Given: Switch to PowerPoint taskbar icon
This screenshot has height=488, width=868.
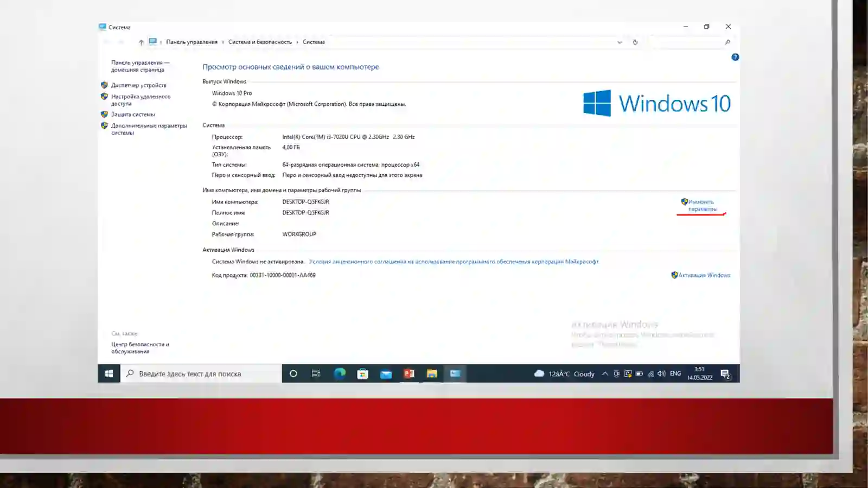Looking at the screenshot, I should tap(409, 373).
